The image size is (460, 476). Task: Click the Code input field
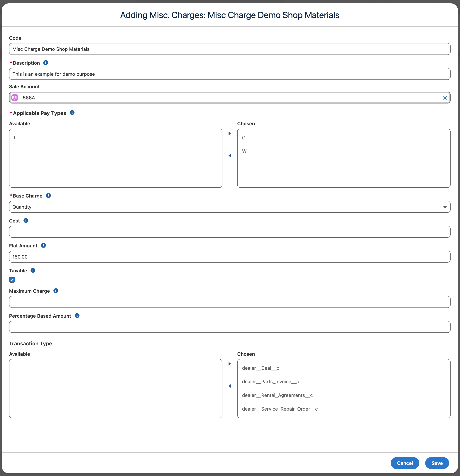[230, 49]
